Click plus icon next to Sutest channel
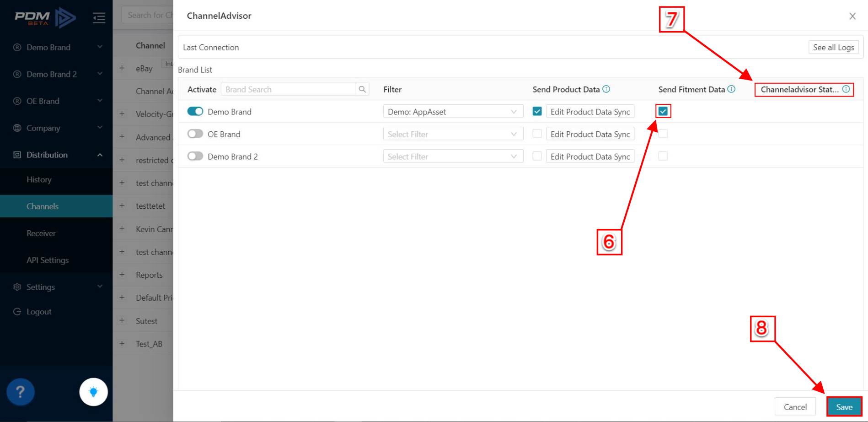The image size is (868, 422). coord(122,320)
